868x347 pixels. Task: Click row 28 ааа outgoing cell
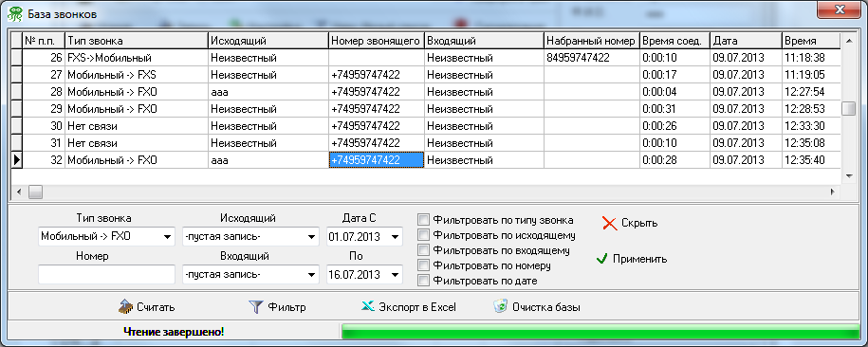pyautogui.click(x=268, y=92)
